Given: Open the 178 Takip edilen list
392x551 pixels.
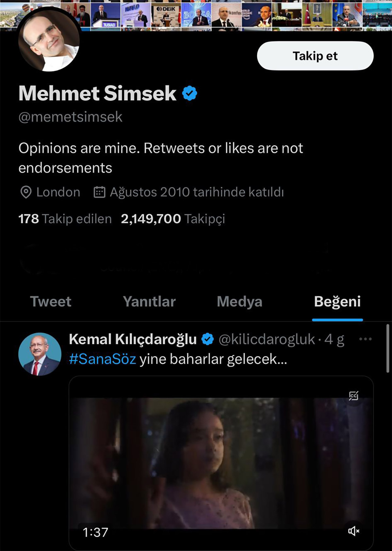Looking at the screenshot, I should point(65,219).
